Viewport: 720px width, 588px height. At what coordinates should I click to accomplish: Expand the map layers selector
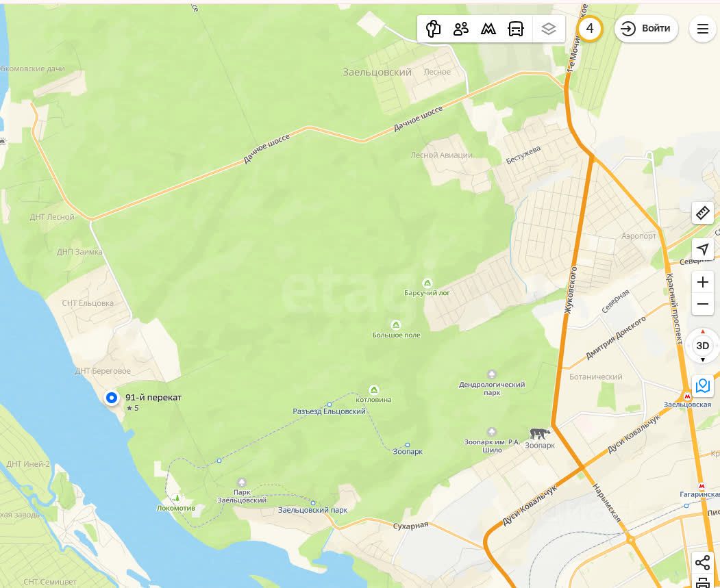pyautogui.click(x=549, y=29)
